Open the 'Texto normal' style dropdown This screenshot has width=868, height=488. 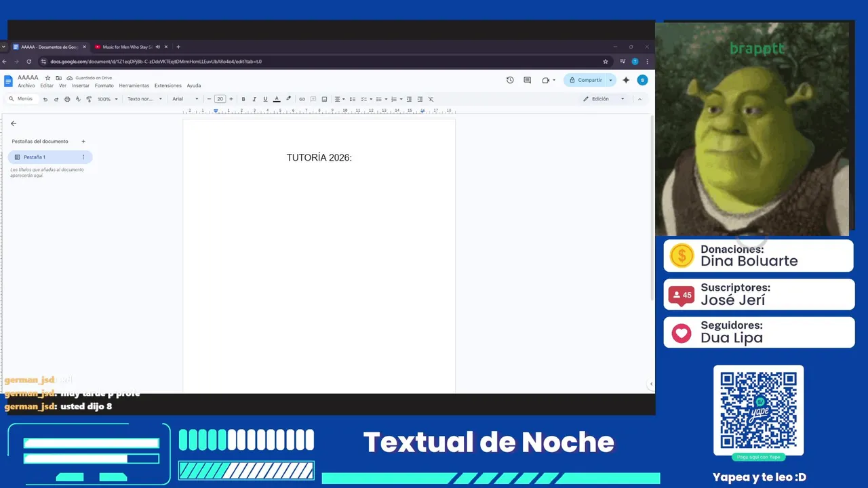[x=144, y=99]
